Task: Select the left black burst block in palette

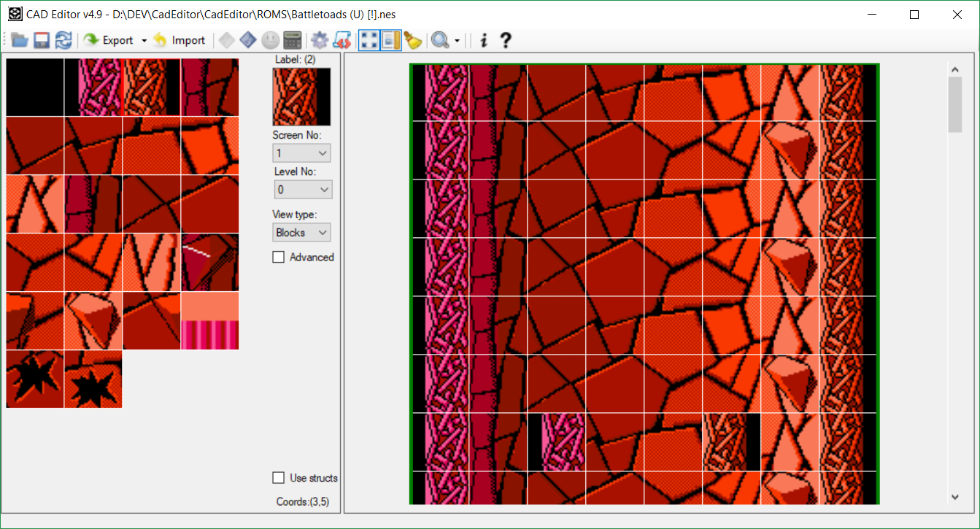Action: (x=35, y=379)
